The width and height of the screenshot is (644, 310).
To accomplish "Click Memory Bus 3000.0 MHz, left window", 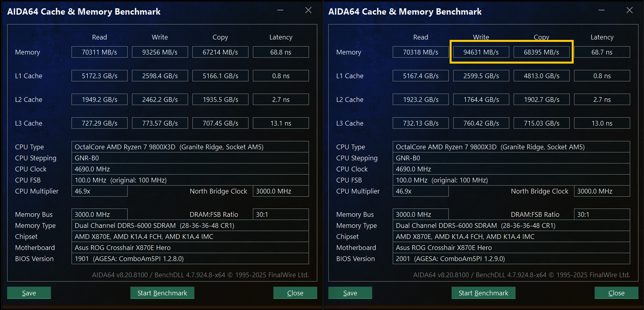I will pyautogui.click(x=100, y=214).
